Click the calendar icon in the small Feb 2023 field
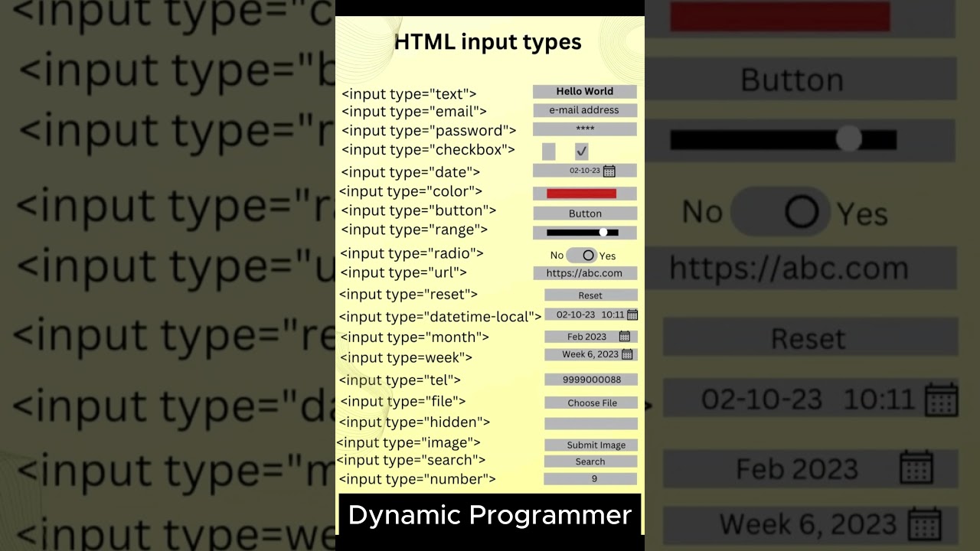This screenshot has width=980, height=551. [x=625, y=337]
